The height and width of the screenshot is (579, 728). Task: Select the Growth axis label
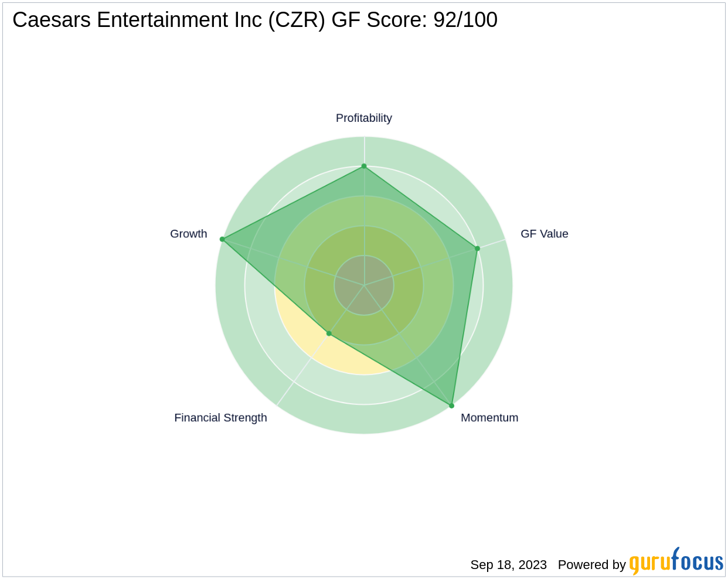click(x=188, y=234)
